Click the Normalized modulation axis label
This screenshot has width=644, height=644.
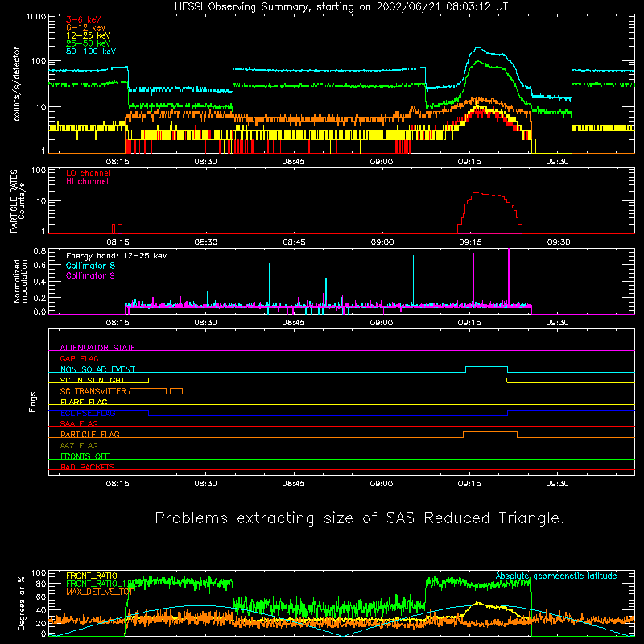pos(20,281)
